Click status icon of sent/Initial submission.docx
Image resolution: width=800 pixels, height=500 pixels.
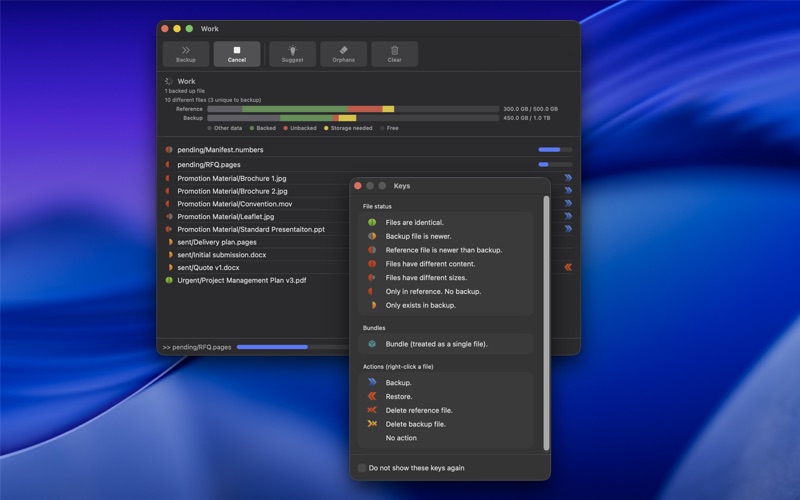[x=170, y=255]
